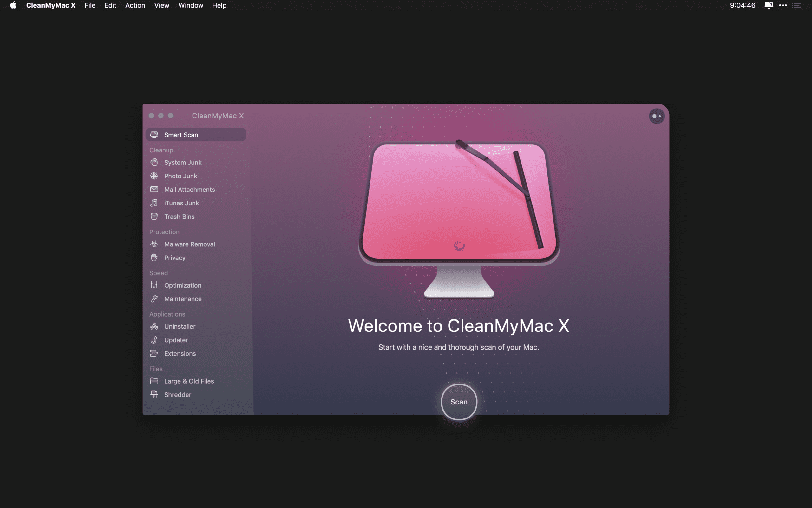Open the View menu
Screen dimensions: 812x508
point(162,5)
